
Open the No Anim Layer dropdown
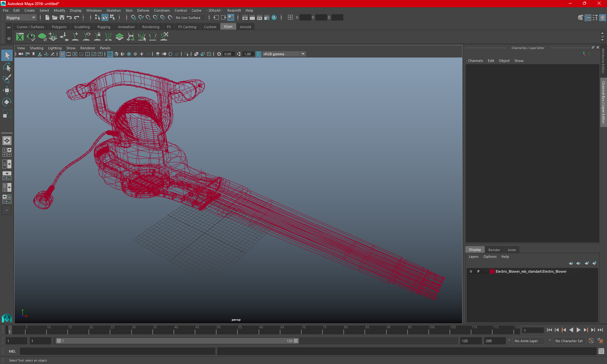coord(530,341)
